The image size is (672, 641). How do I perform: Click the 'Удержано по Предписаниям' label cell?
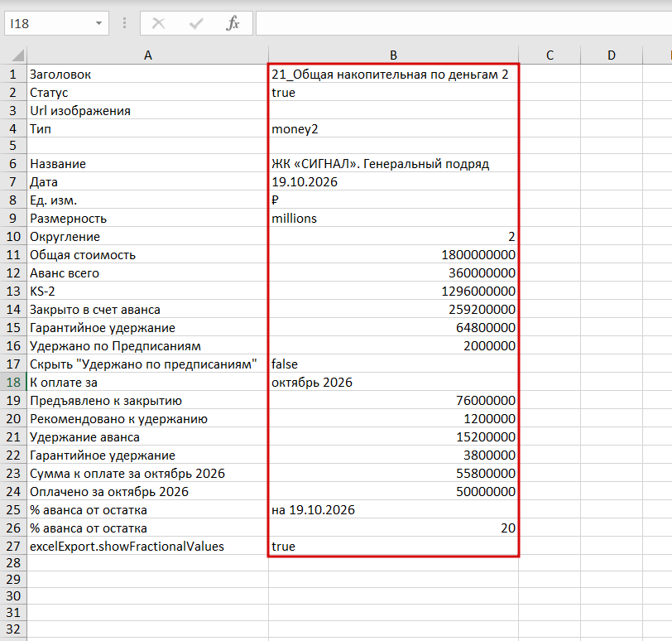(x=148, y=345)
